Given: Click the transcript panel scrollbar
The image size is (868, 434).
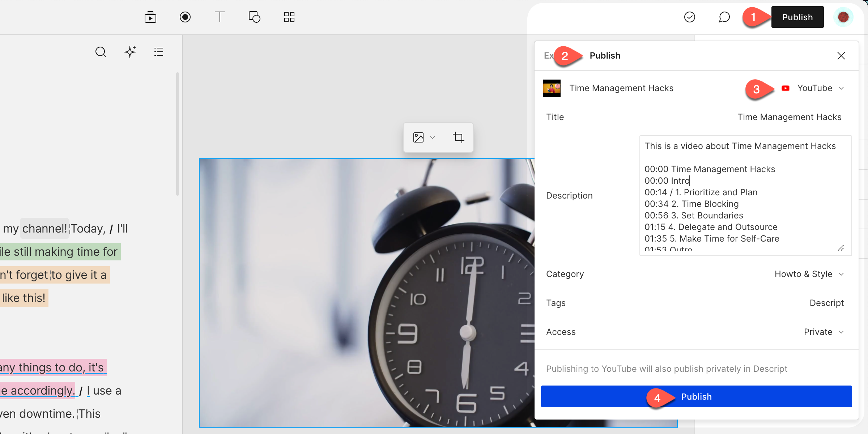Looking at the screenshot, I should pos(178,134).
